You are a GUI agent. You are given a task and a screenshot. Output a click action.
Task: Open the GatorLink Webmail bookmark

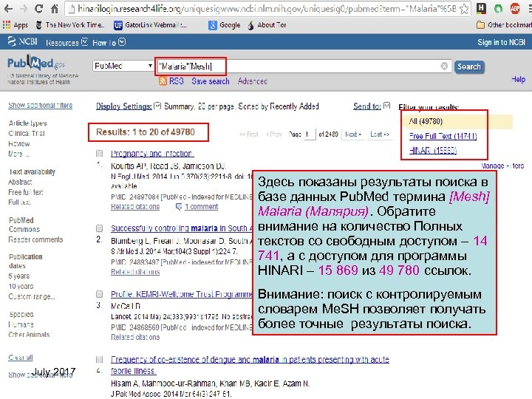[150, 25]
